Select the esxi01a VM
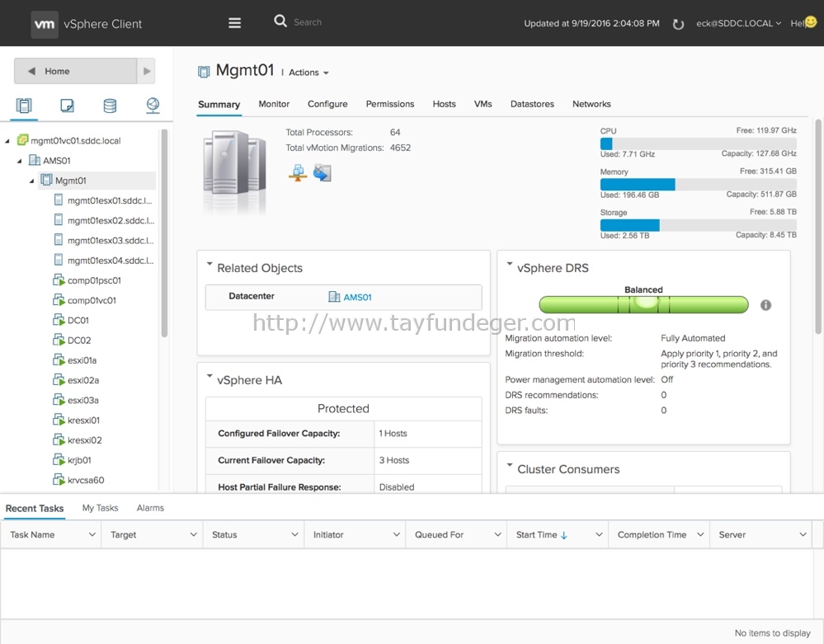 pos(75,360)
